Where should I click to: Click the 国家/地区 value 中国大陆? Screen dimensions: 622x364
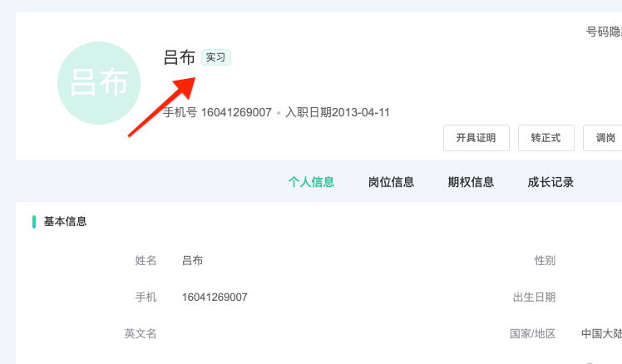point(601,333)
